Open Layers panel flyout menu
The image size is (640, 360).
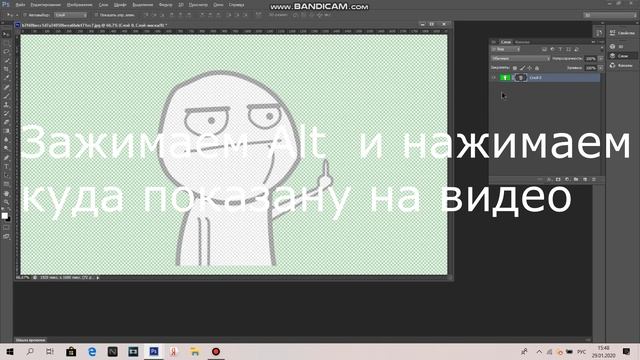[601, 42]
